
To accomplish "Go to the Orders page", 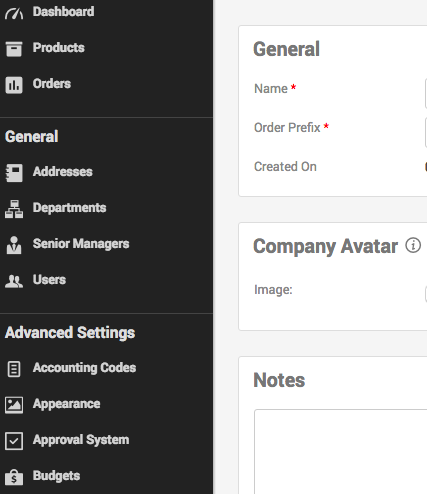I will tap(52, 84).
